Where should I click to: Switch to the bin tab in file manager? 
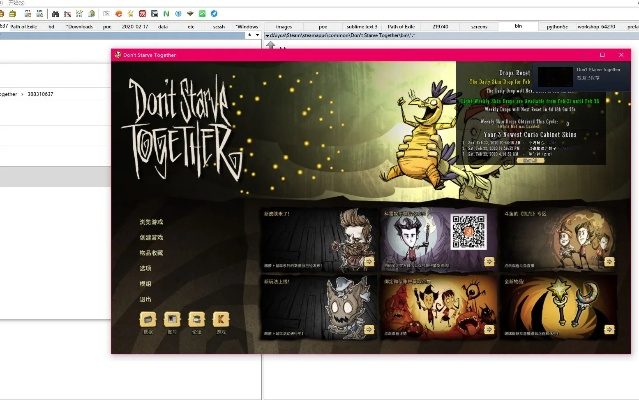click(518, 25)
